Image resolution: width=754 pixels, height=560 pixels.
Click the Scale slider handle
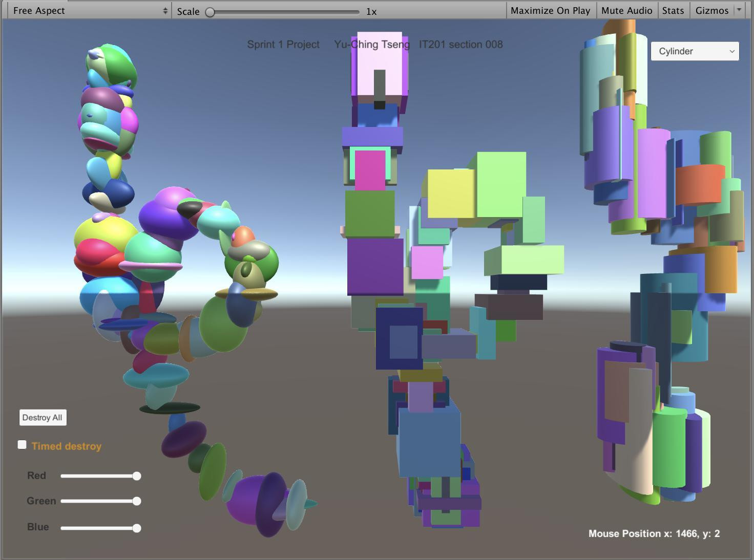pyautogui.click(x=210, y=11)
